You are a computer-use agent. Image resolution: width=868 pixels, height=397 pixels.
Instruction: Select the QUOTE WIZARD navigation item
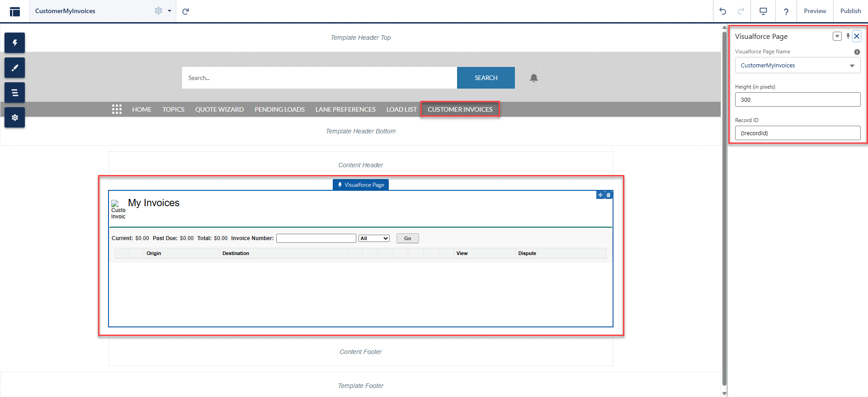[219, 109]
